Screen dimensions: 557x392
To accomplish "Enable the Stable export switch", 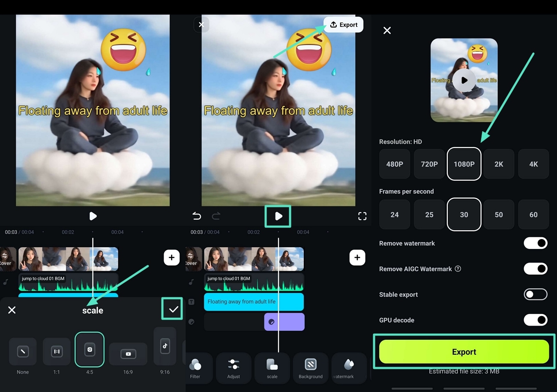I will (536, 294).
